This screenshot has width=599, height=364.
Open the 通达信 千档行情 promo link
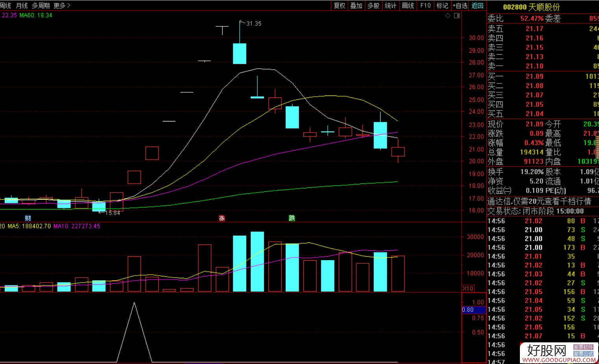click(539, 202)
